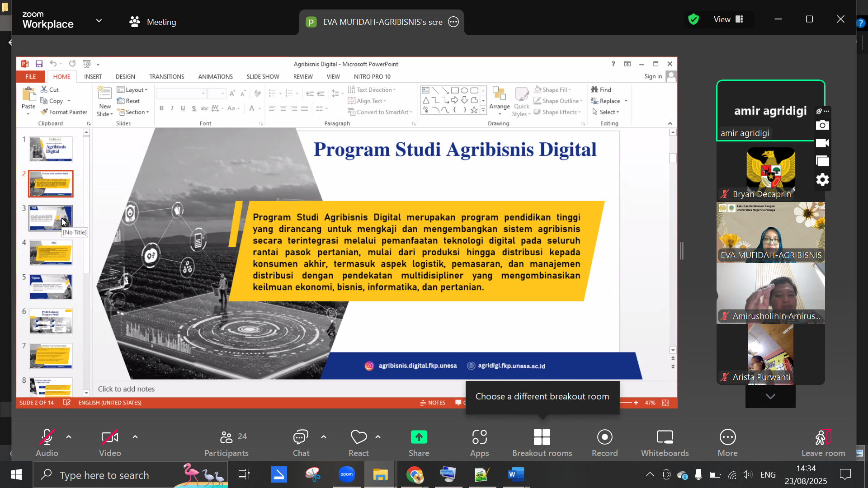
Task: Switch to the Meeting tab
Action: click(152, 22)
